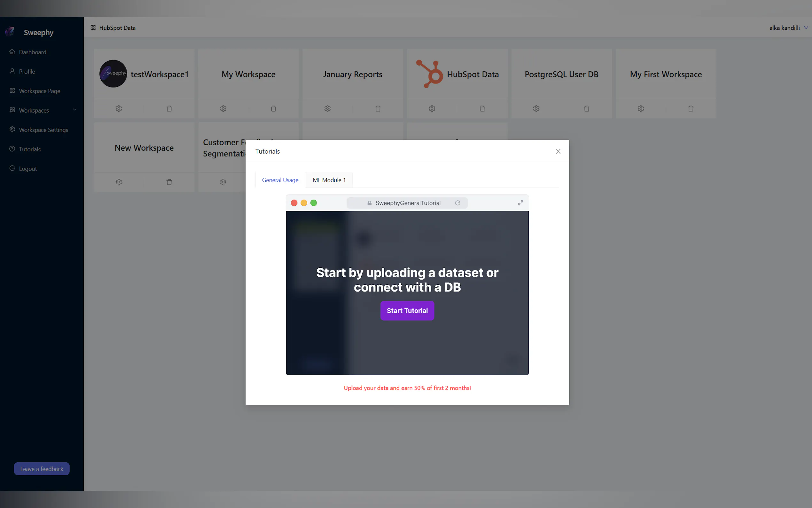This screenshot has height=508, width=812.
Task: Click Leave a feedback button
Action: click(42, 469)
